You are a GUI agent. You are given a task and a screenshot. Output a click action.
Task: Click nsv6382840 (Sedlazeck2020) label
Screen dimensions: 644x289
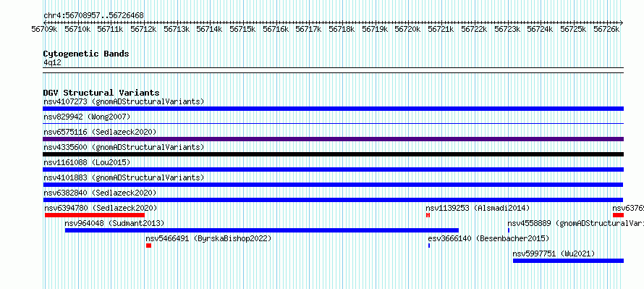100,193
